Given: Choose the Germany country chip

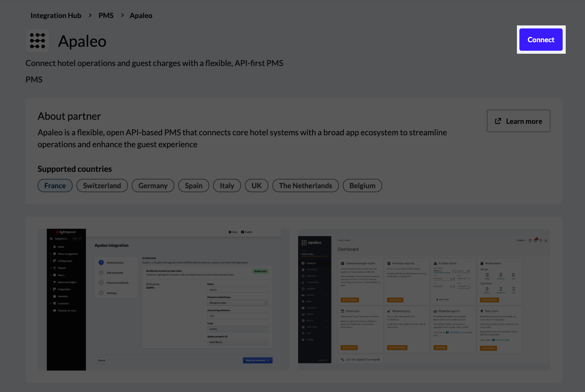Looking at the screenshot, I should point(153,186).
